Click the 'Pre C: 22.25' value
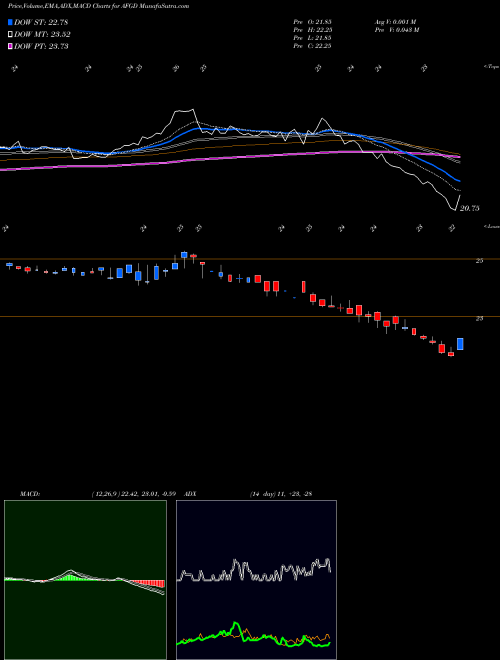The width and height of the screenshot is (500, 660). (x=312, y=46)
